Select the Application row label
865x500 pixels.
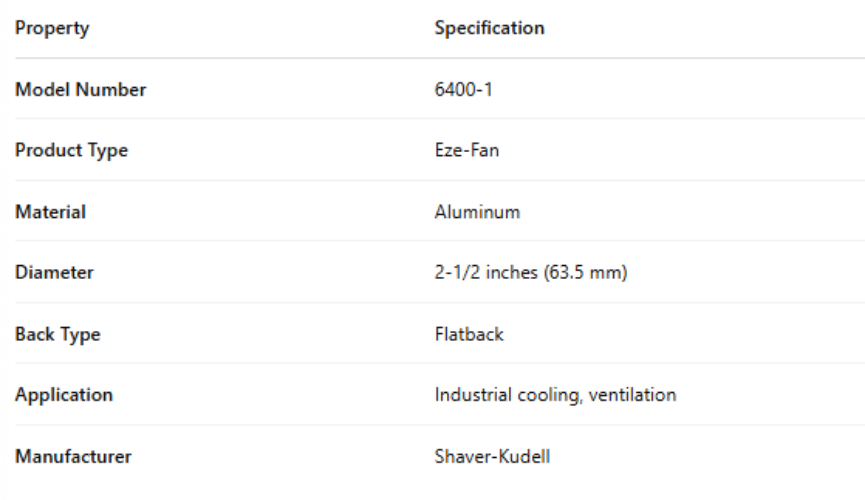click(63, 395)
